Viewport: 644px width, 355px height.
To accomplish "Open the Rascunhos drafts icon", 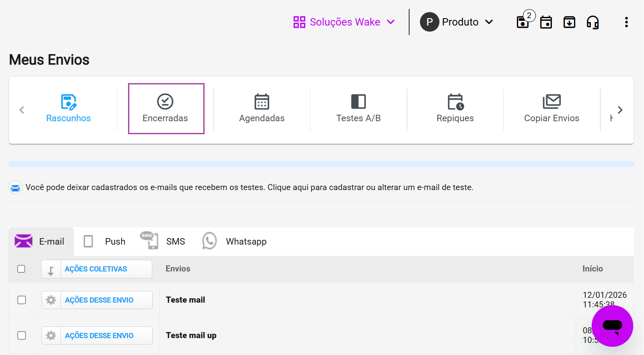I will [x=68, y=102].
